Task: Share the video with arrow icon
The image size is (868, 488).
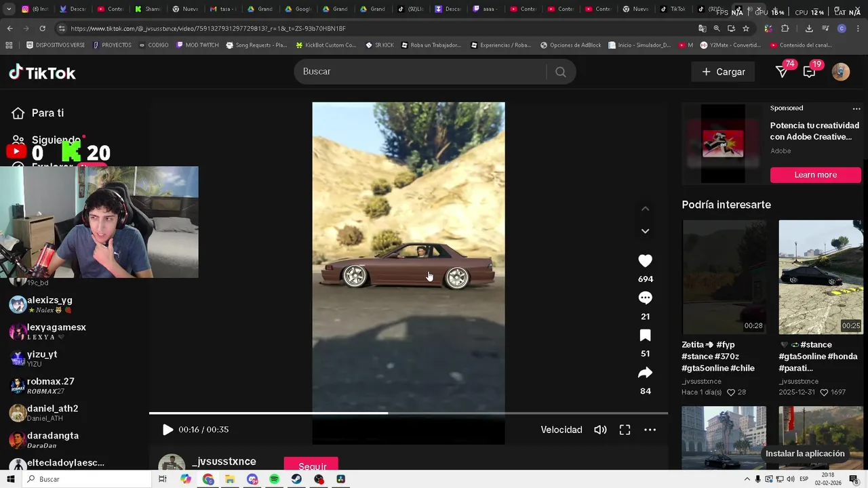Action: click(646, 373)
